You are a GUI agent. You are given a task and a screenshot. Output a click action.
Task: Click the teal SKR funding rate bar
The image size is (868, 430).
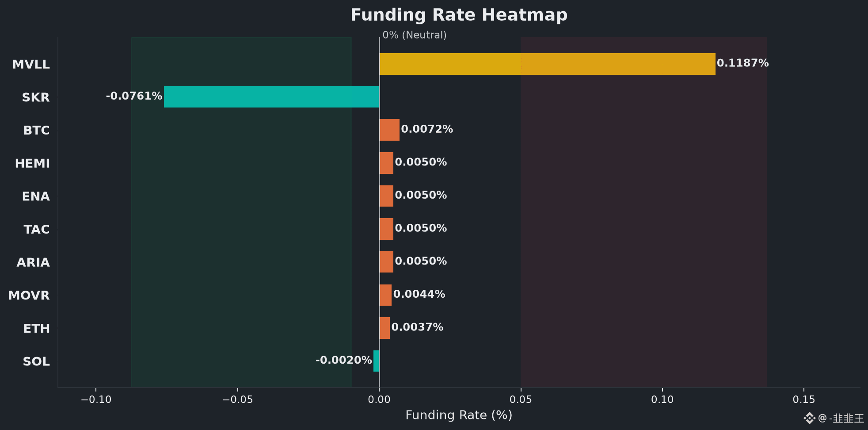point(271,97)
